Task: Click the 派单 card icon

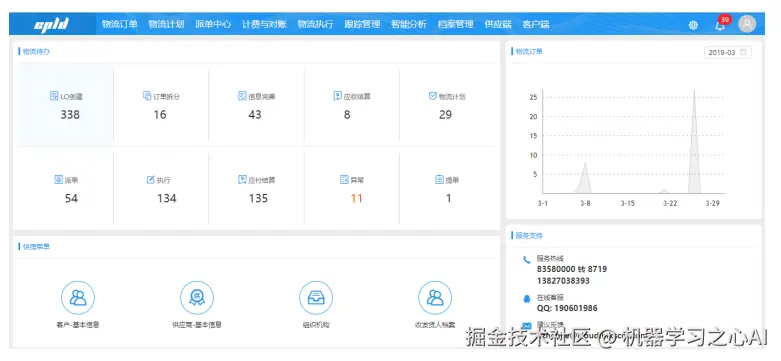Action: [x=59, y=179]
